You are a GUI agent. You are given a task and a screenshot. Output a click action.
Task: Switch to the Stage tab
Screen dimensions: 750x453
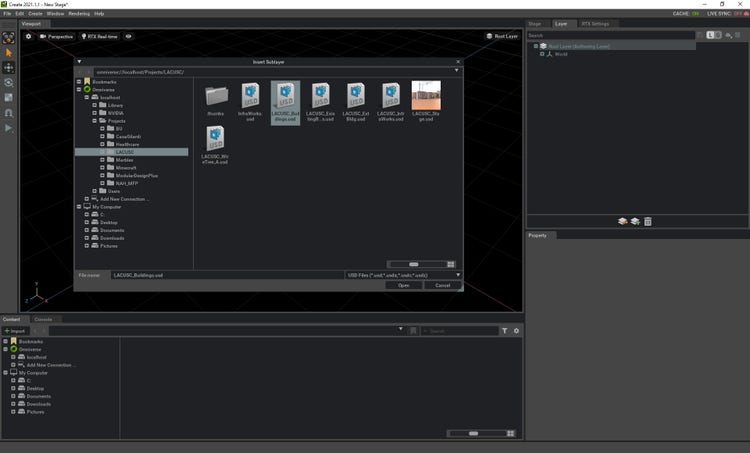click(x=535, y=23)
